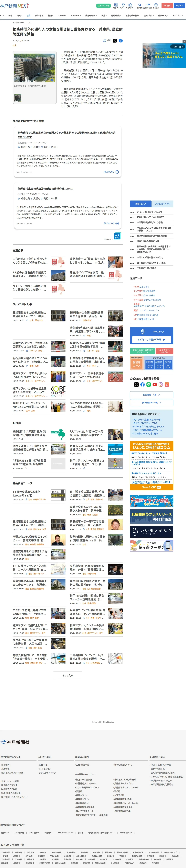Select small thumbnail below main photo

[x=18, y=98]
